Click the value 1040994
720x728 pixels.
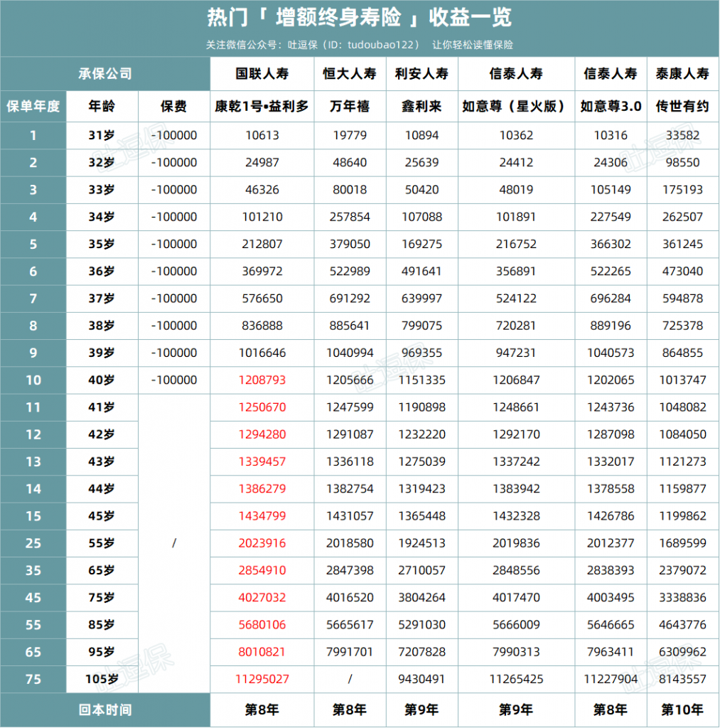(350, 353)
